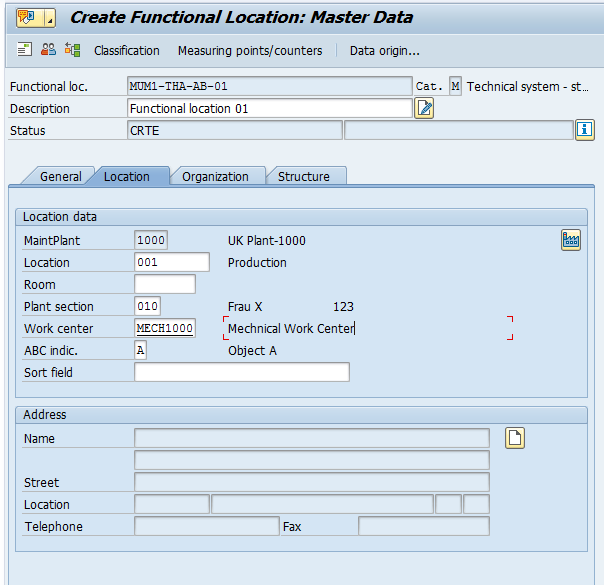Click the status information icon
Image resolution: width=604 pixels, height=585 pixels.
tap(585, 130)
